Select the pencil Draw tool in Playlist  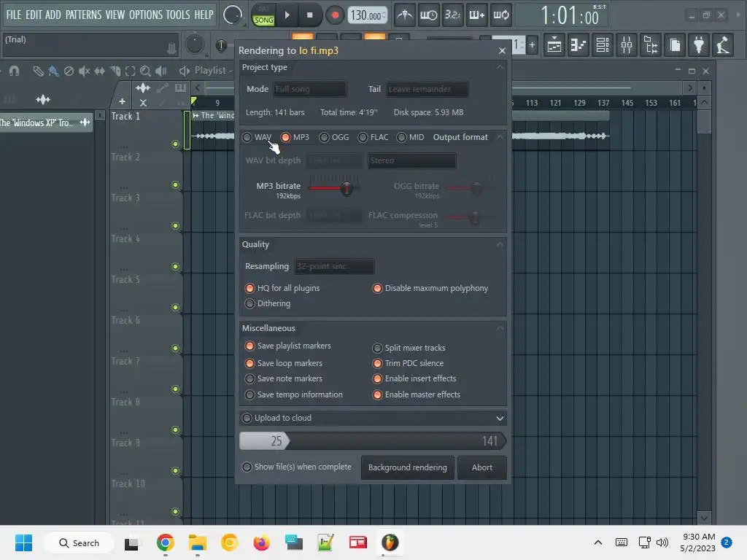tap(38, 71)
